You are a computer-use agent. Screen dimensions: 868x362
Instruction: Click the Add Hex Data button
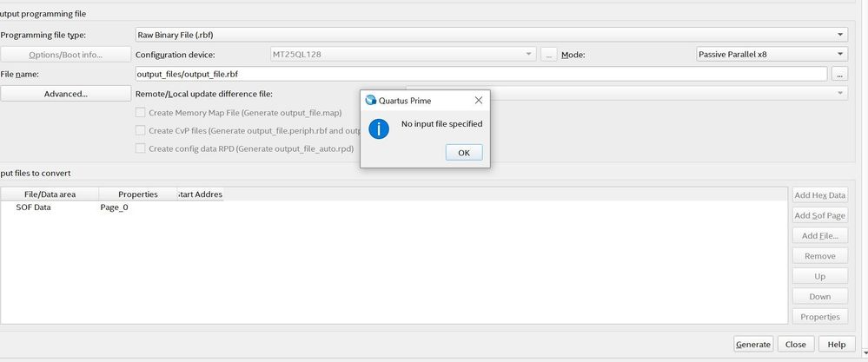tap(820, 195)
